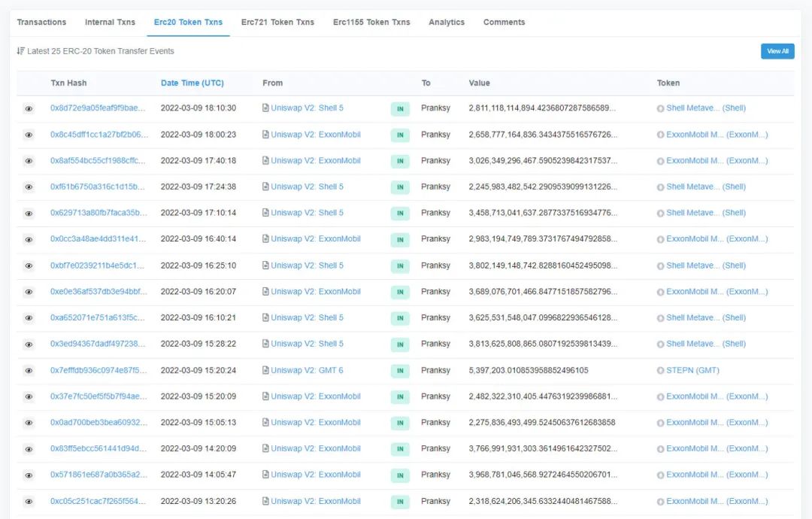Click the eye icon for transaction 0x8c45dff1cc1a27bf2b06

click(29, 135)
